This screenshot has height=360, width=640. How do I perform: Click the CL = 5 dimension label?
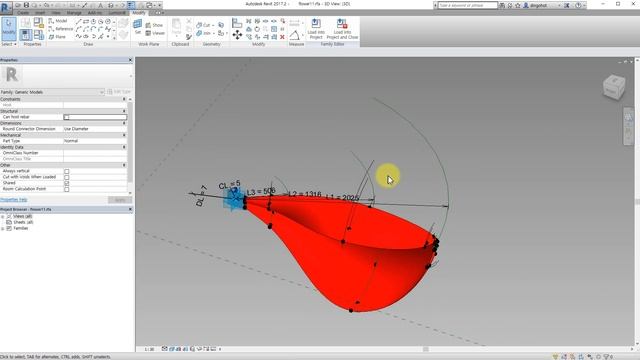click(x=229, y=185)
